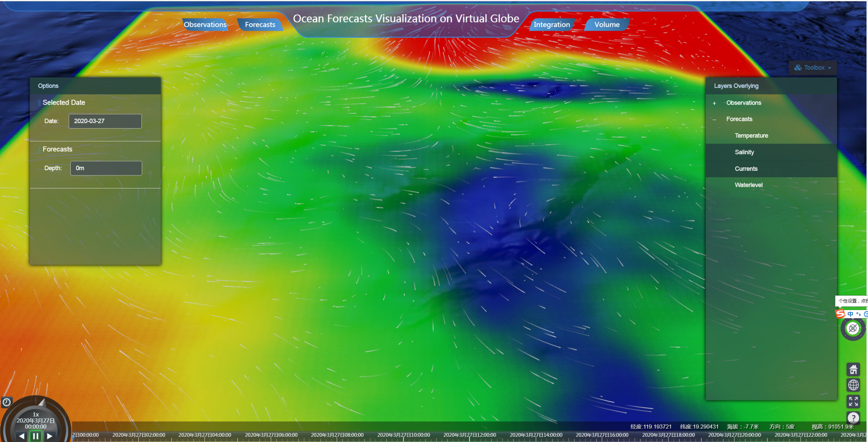Open the Volume tab

tap(606, 25)
